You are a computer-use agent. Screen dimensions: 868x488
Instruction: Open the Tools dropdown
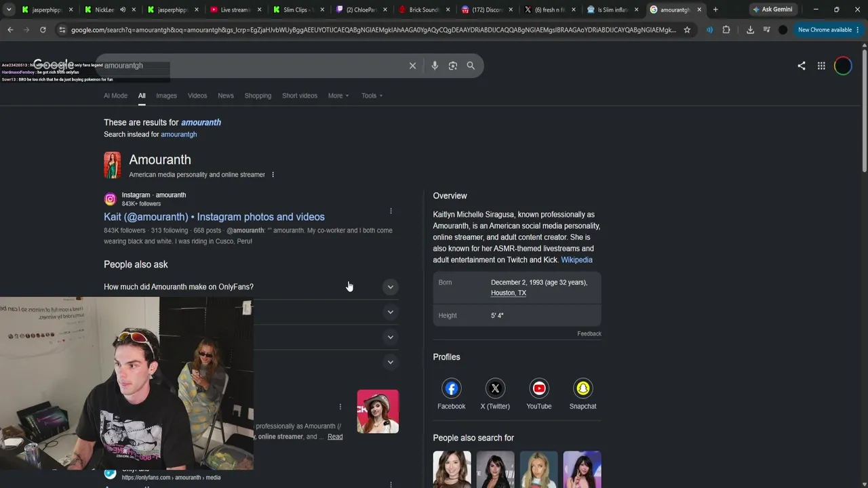372,96
